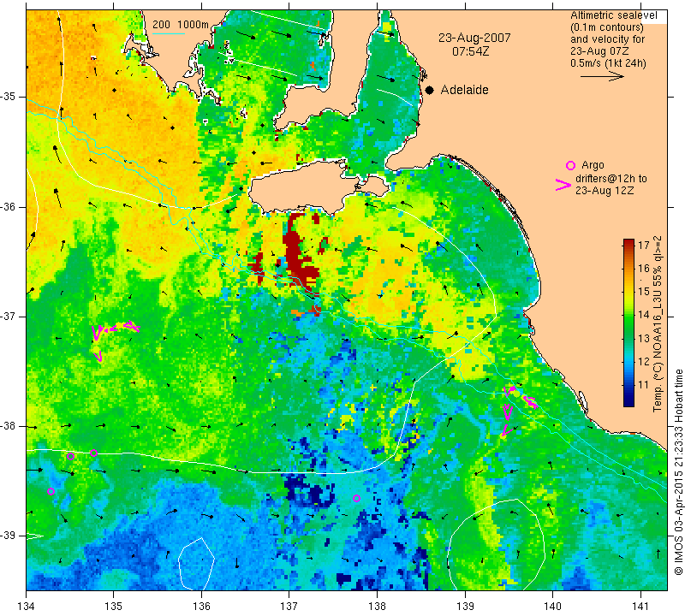Click the dark blue bottom of temperature colorbar
The width and height of the screenshot is (685, 616).
pos(628,402)
